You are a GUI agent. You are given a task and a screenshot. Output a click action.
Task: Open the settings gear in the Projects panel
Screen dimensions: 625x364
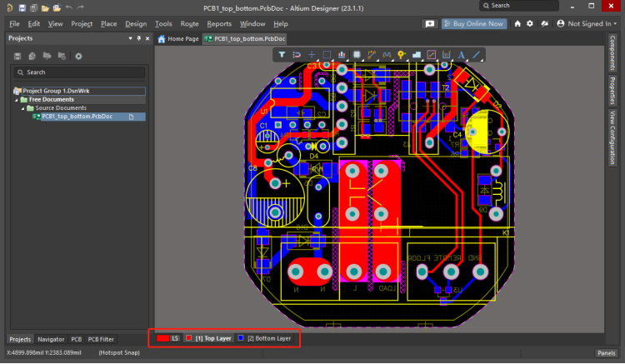click(x=78, y=56)
